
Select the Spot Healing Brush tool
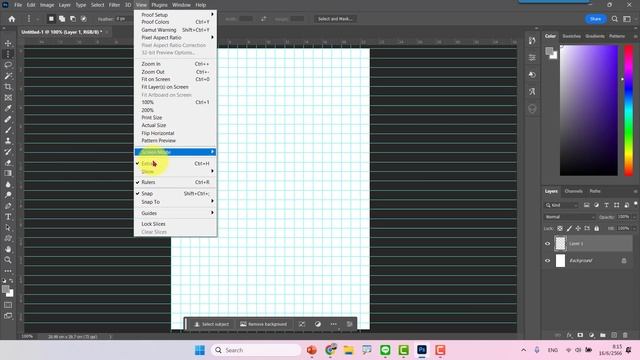[x=8, y=119]
